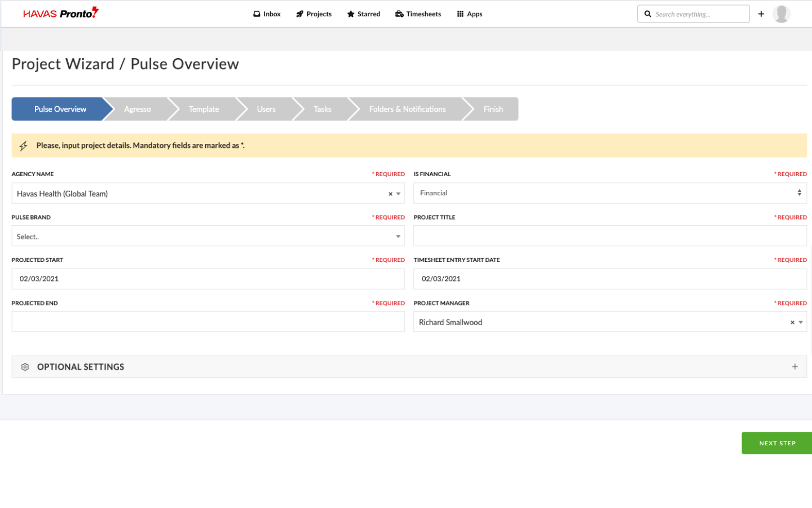Viewport: 812px width, 508px height.
Task: Clear the Project Manager selection
Action: (792, 323)
